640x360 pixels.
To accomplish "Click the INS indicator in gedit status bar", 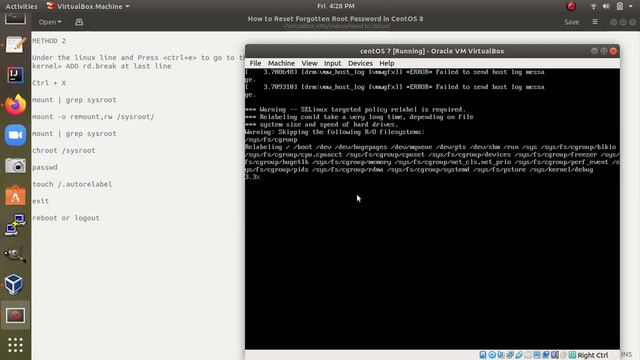I will [x=627, y=355].
